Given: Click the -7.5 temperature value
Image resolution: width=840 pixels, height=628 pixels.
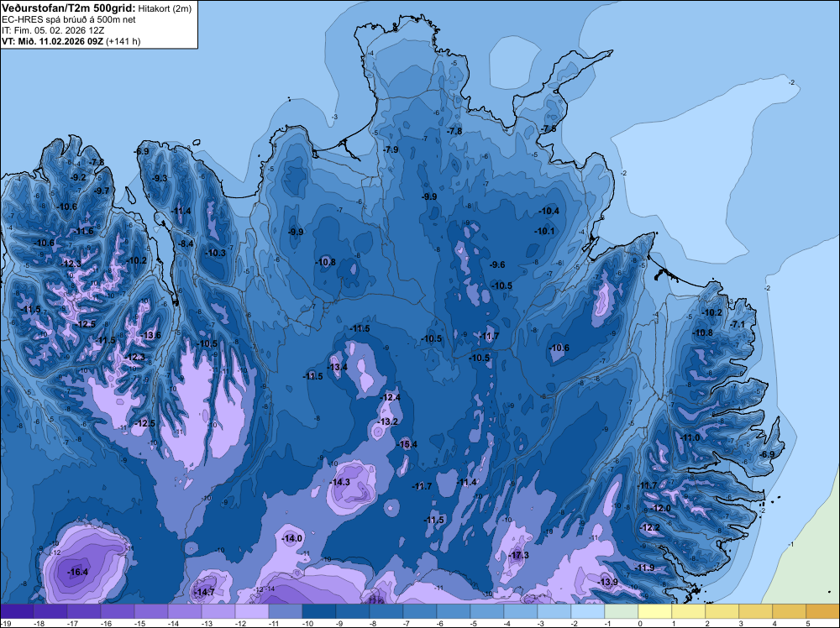Looking at the screenshot, I should [548, 128].
